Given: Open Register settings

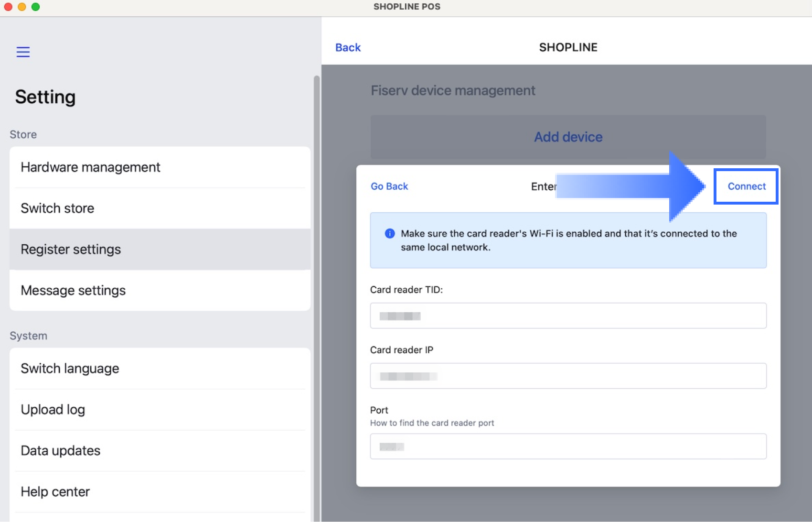Looking at the screenshot, I should coord(160,250).
